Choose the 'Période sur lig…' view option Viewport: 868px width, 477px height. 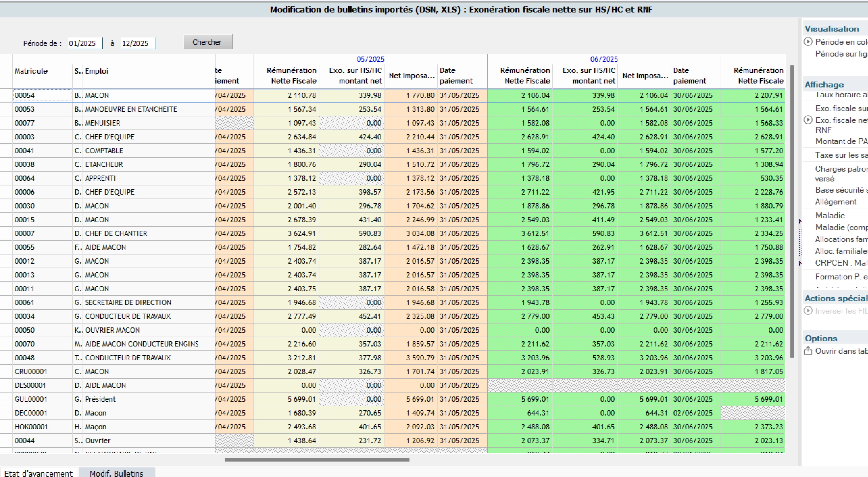(x=841, y=54)
